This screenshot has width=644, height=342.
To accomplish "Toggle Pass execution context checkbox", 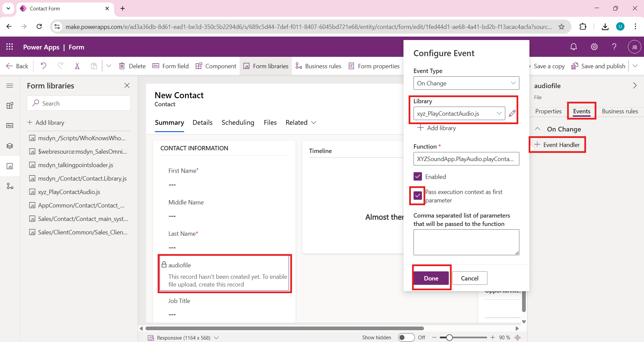I will 418,195.
